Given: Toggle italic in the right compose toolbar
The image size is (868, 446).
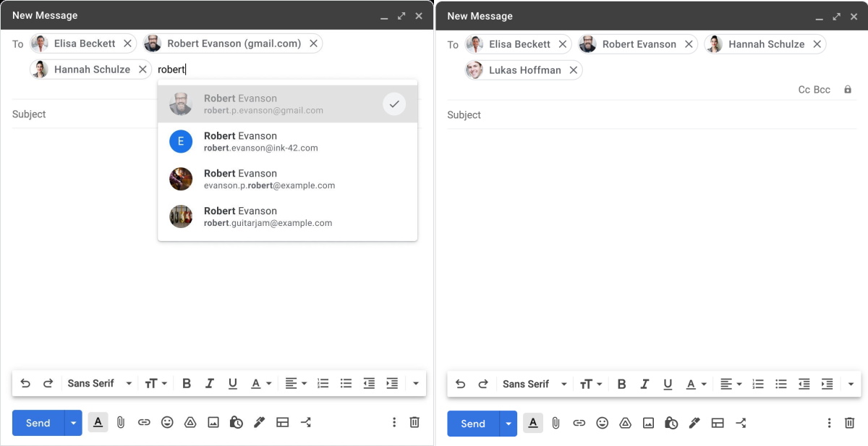Looking at the screenshot, I should point(644,384).
